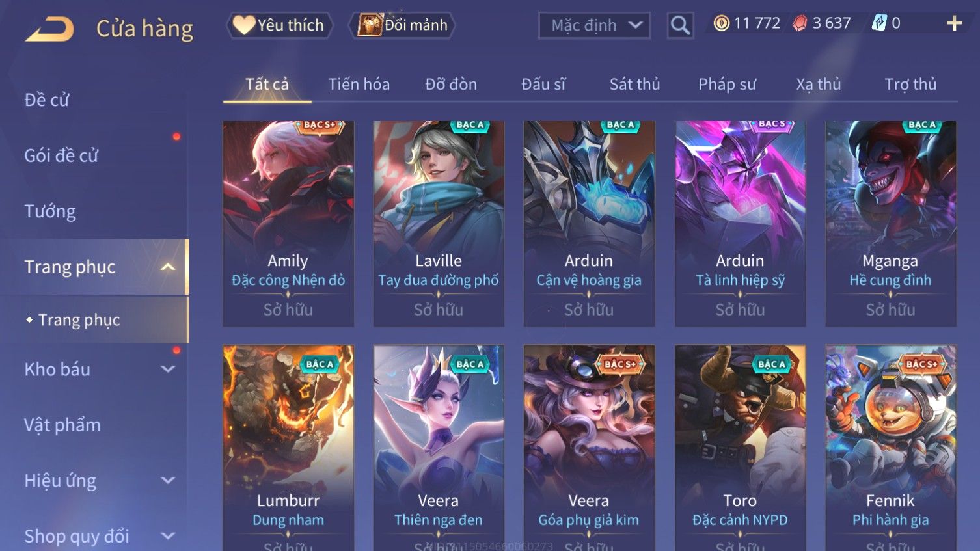Open Đổi mảnh fragment exchange
This screenshot has height=551, width=980.
pos(402,25)
